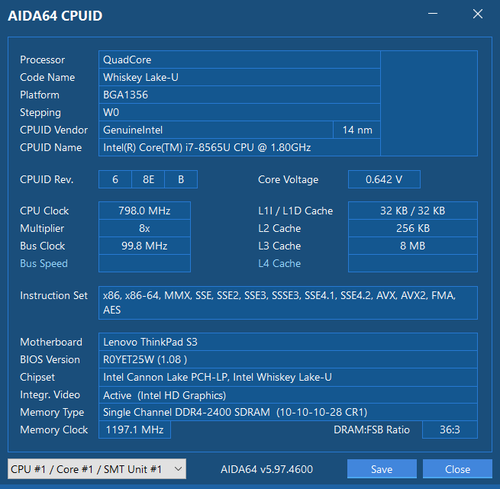Click the DRAM:FSB Ratio 36:3 box
This screenshot has width=500, height=489.
pyautogui.click(x=450, y=430)
